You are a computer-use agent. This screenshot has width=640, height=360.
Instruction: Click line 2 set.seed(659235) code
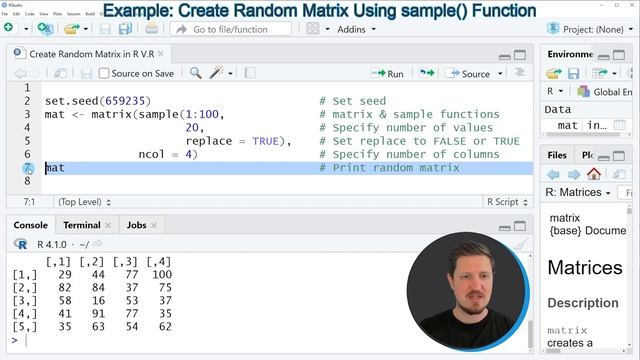98,101
